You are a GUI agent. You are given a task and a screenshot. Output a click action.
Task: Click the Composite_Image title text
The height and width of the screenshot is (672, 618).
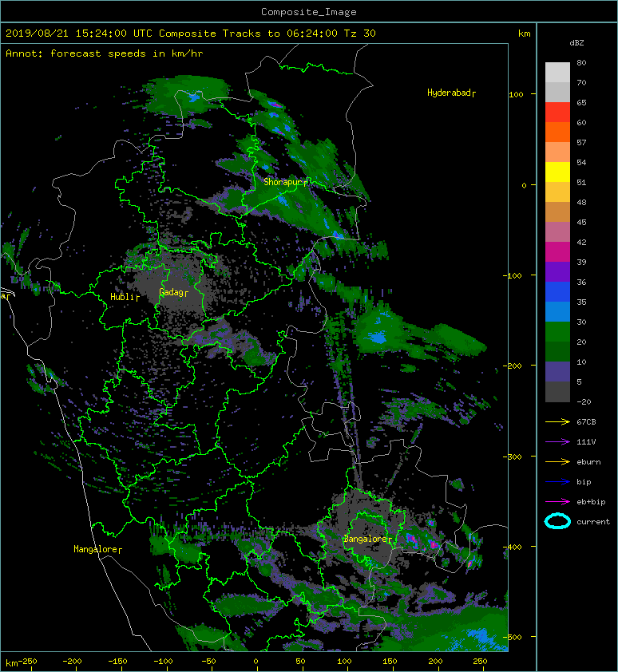[309, 12]
